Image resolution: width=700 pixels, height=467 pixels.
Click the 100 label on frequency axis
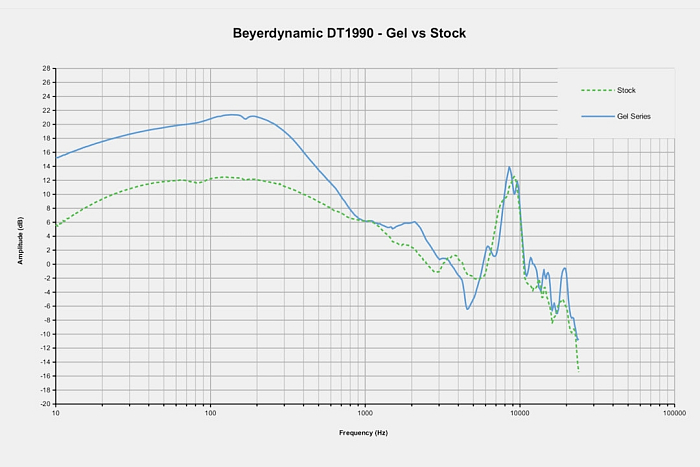point(210,412)
